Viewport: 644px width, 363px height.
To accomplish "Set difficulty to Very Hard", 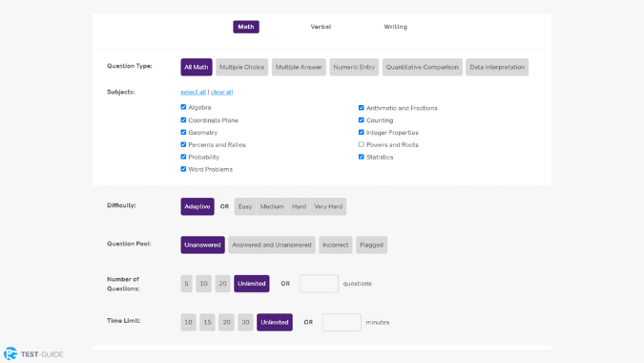I will (x=328, y=206).
